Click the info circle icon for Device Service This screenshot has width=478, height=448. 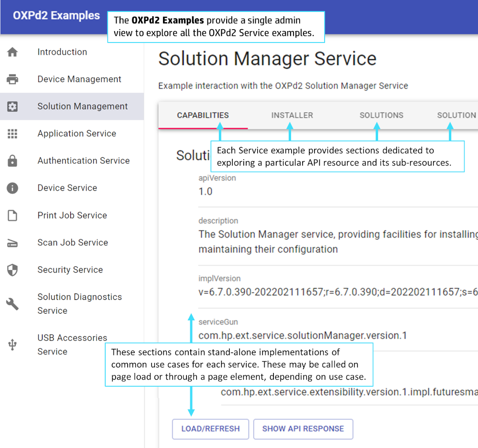pyautogui.click(x=12, y=188)
